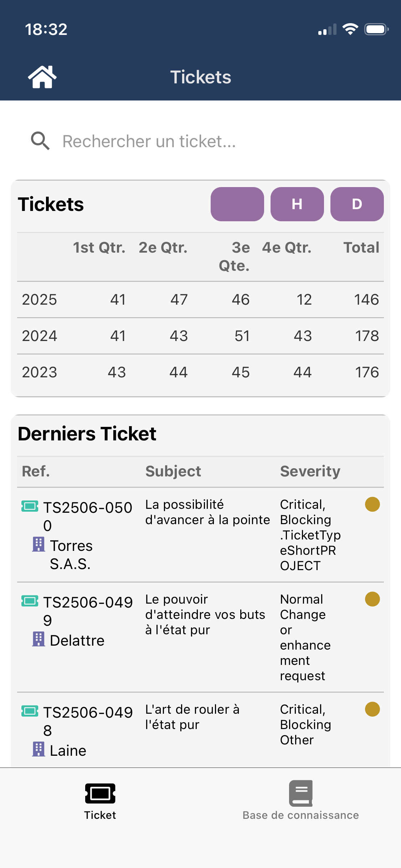Select the 2025 row in Tickets table
The height and width of the screenshot is (868, 401).
coord(39,300)
